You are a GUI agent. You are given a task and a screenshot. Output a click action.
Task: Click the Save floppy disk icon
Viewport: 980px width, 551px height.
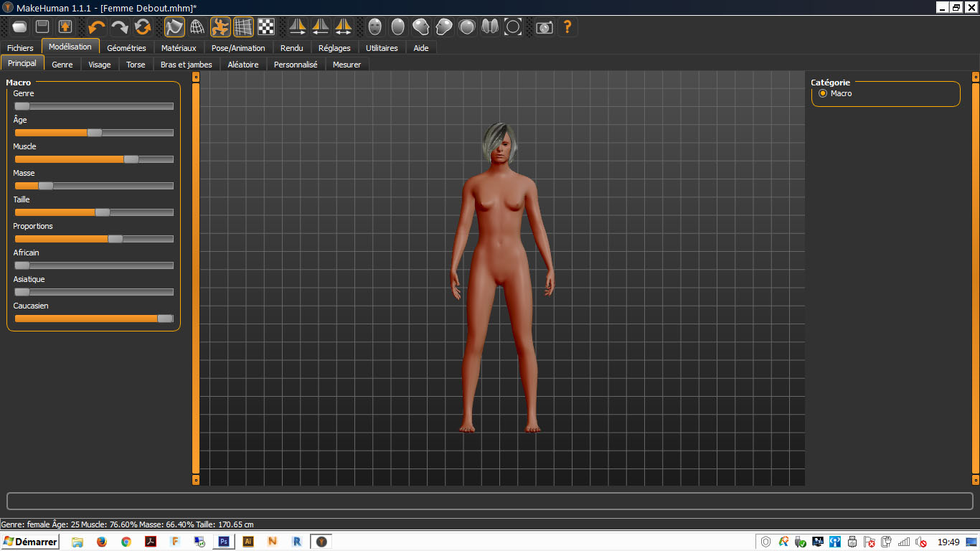click(42, 27)
